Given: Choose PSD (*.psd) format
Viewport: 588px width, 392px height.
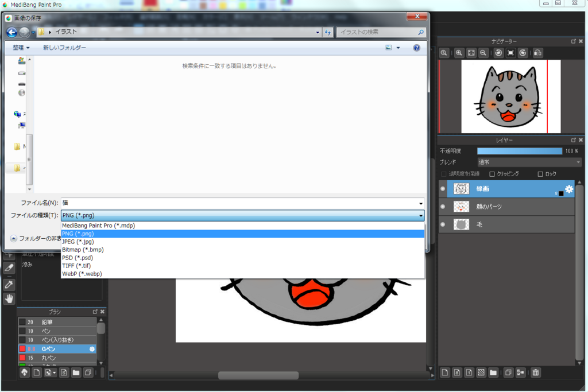Looking at the screenshot, I should tap(243, 258).
